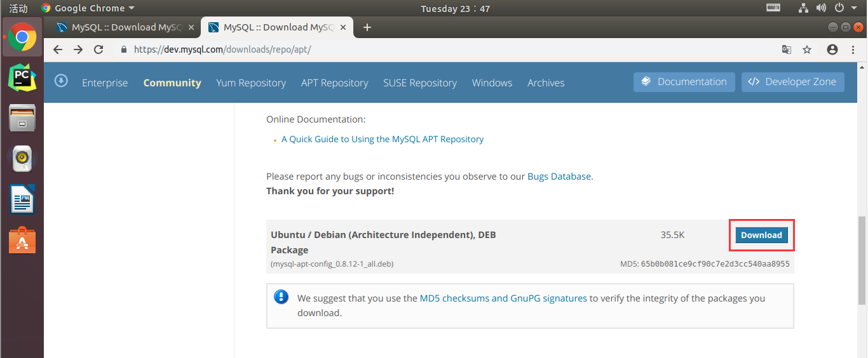Click the keyboard input indicator in top bar
Image resolution: width=868 pixels, height=358 pixels.
(x=773, y=8)
